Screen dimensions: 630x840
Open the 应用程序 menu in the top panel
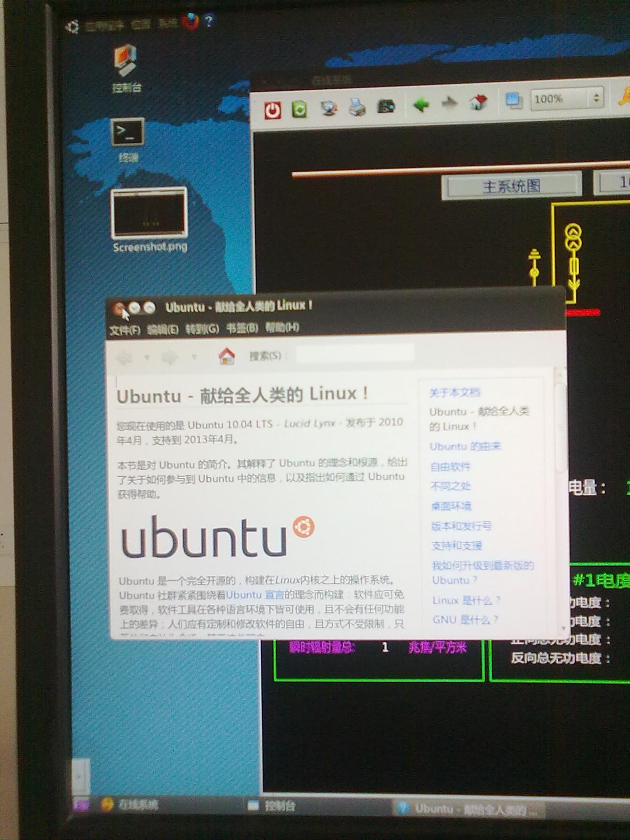(105, 25)
